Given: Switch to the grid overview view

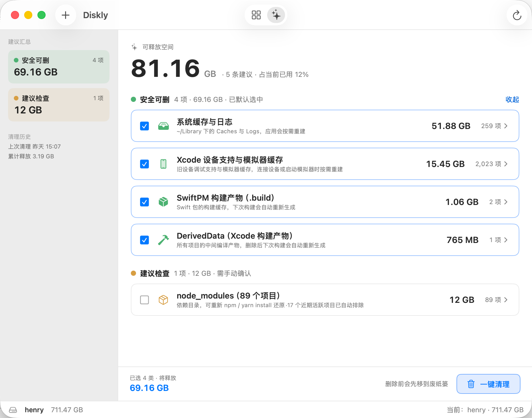Looking at the screenshot, I should pyautogui.click(x=256, y=15).
